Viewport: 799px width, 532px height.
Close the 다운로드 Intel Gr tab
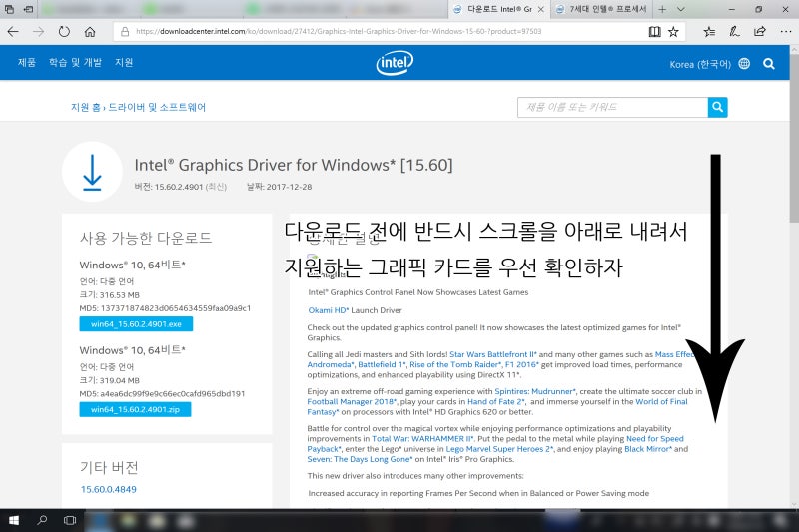pos(541,9)
